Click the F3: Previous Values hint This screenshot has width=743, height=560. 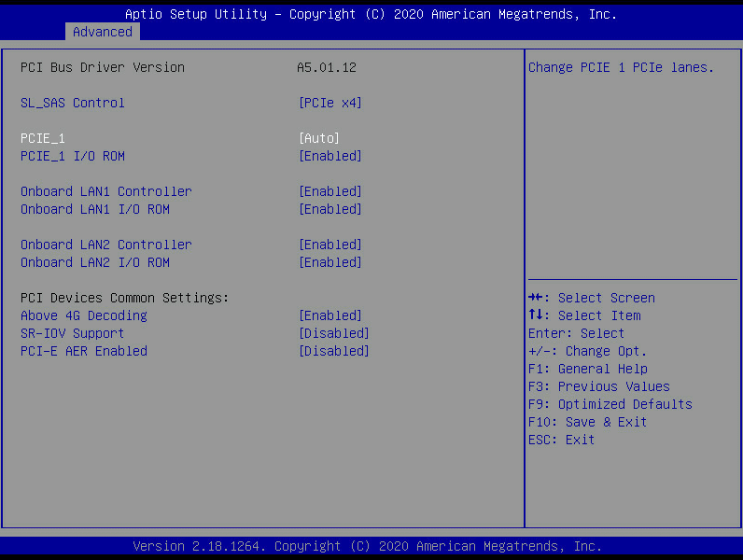(x=599, y=386)
